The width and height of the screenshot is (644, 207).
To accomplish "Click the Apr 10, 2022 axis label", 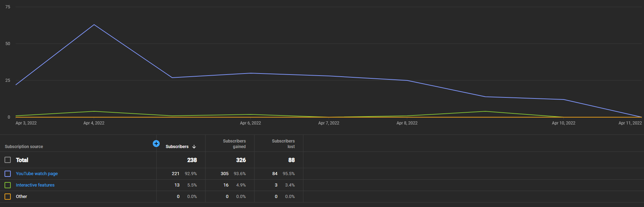I will coord(563,123).
